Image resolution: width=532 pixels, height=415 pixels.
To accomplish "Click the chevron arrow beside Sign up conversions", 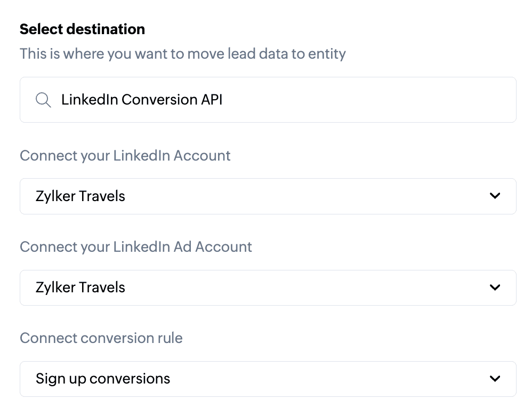I will point(495,379).
